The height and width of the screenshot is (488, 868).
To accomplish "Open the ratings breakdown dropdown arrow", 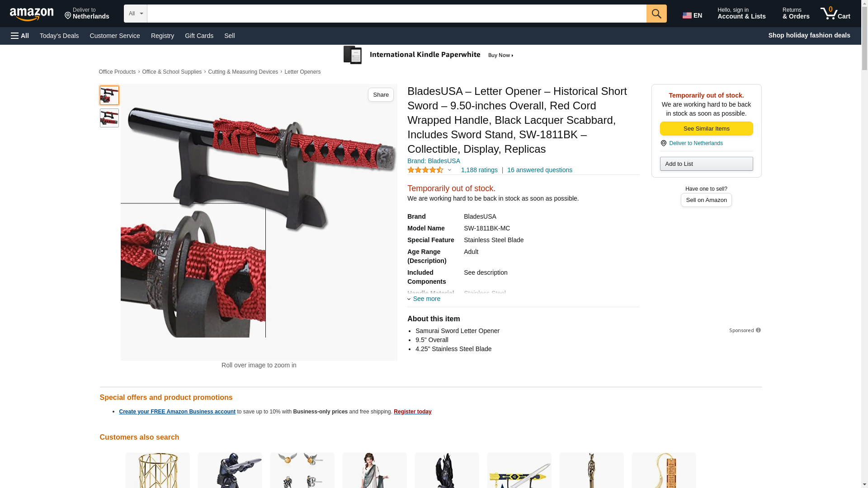I will pos(449,170).
